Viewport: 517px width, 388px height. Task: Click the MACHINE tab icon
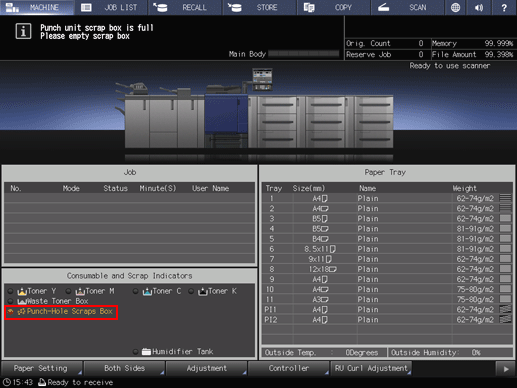tap(12, 7)
